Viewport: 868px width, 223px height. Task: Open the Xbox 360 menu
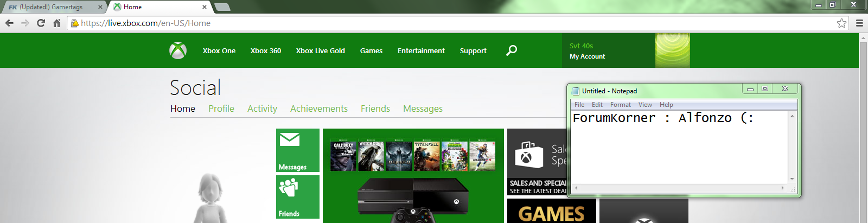266,50
